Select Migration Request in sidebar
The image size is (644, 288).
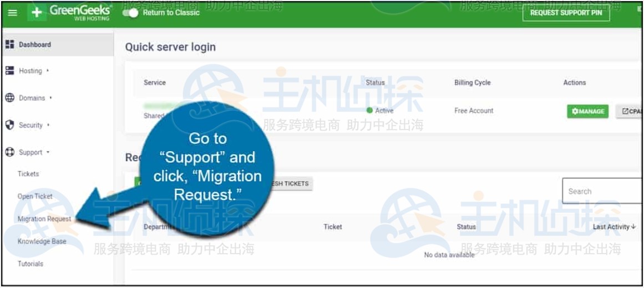coord(44,219)
